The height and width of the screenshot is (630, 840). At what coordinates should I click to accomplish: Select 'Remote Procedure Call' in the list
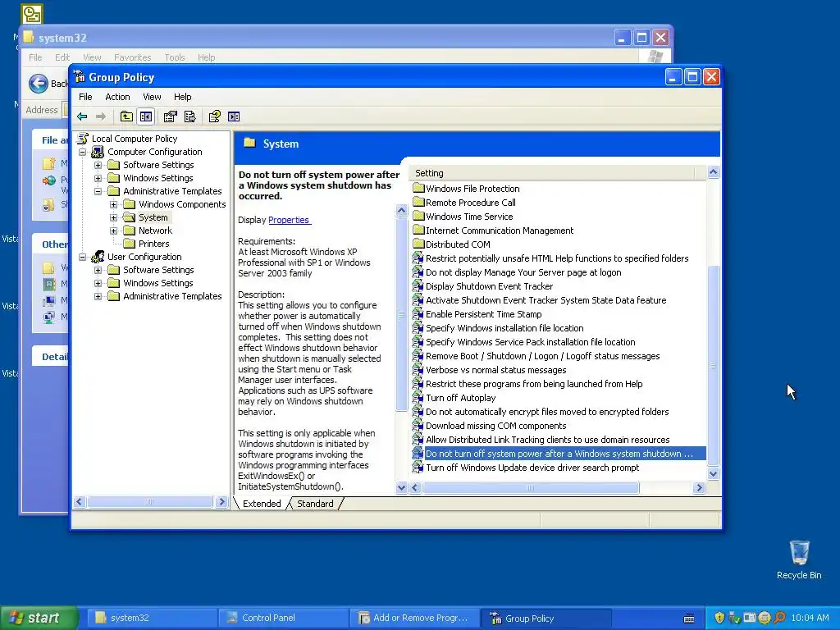point(470,203)
